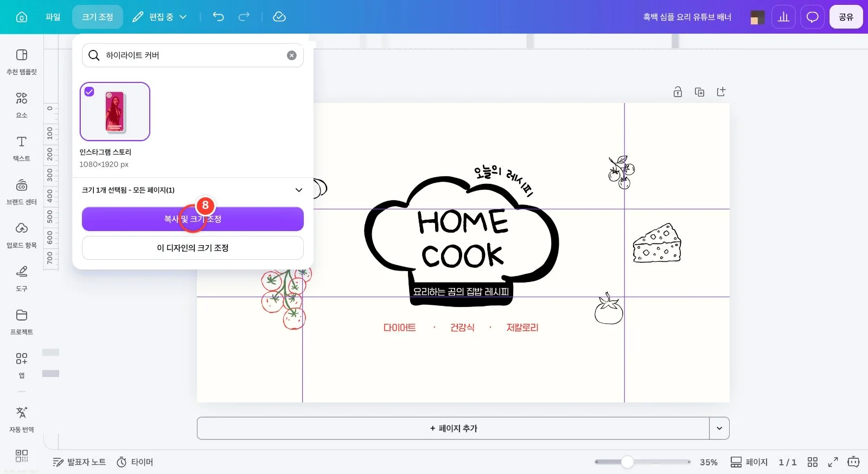The width and height of the screenshot is (868, 474).
Task: Check the cloud save status icon
Action: click(279, 17)
